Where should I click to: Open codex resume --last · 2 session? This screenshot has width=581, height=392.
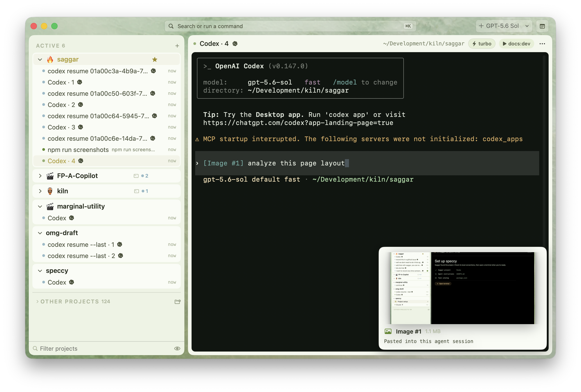click(106, 256)
